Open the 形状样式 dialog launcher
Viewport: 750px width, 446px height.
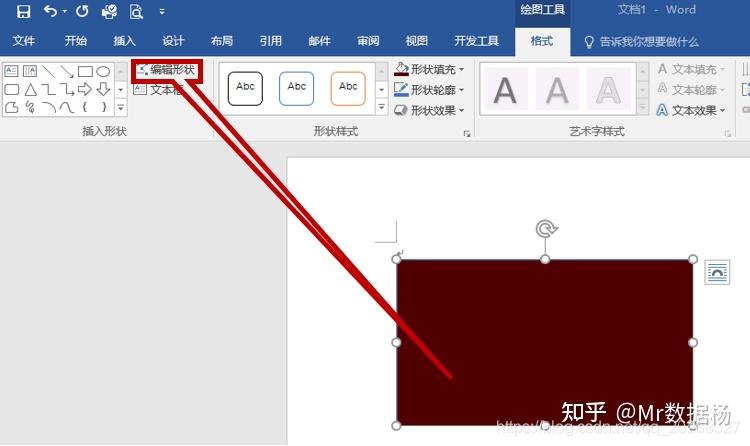467,134
